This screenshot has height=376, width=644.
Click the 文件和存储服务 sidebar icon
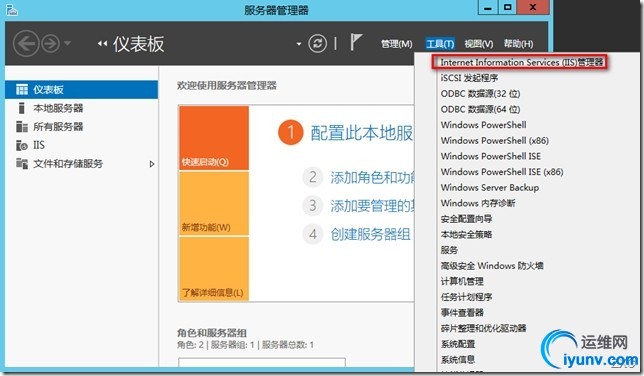tap(22, 164)
